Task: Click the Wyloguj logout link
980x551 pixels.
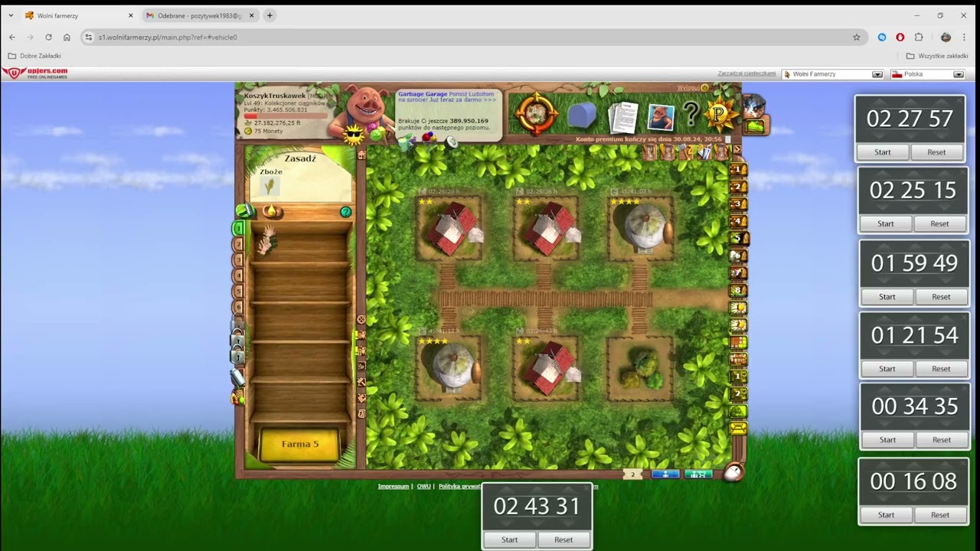Action: coord(689,88)
